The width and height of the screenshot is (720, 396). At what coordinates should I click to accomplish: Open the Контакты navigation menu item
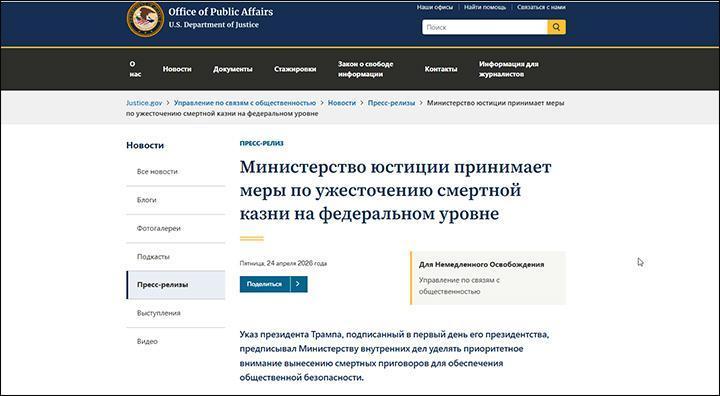[x=441, y=69]
